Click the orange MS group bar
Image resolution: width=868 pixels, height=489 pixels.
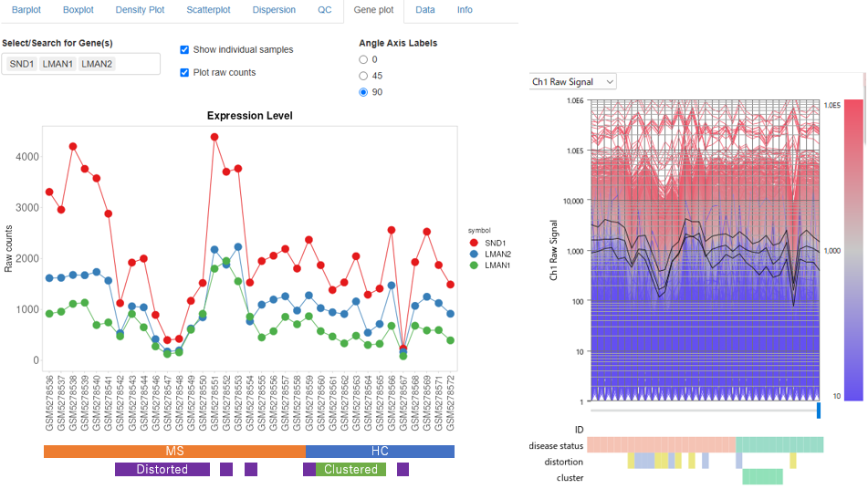point(174,452)
